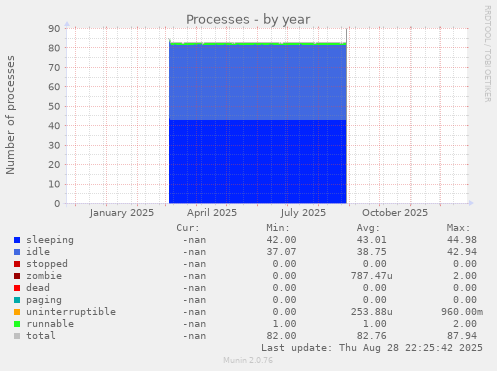
Task: Click the y-axis value 90
Action: click(x=54, y=29)
